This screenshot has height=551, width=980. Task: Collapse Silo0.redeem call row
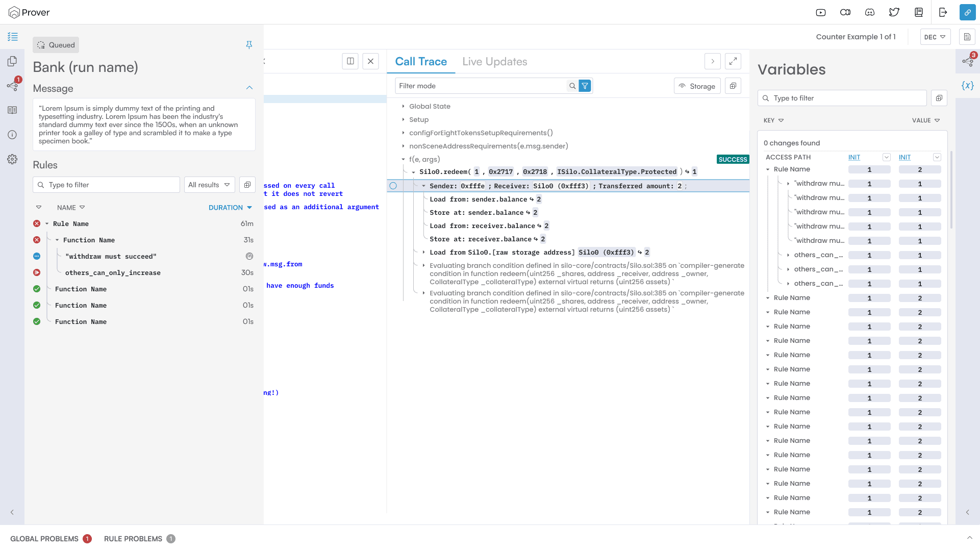[413, 172]
